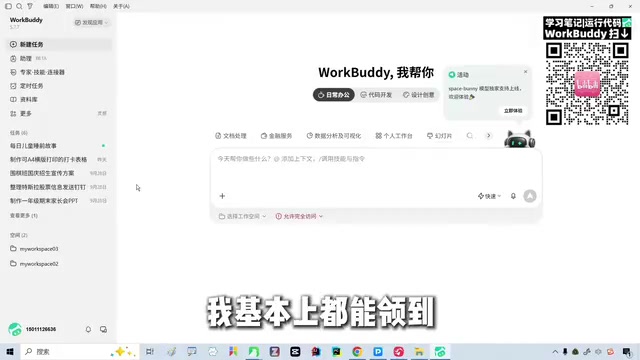Open task 每日儿童睡前故事
Image resolution: width=640 pixels, height=360 pixels.
click(x=59, y=146)
